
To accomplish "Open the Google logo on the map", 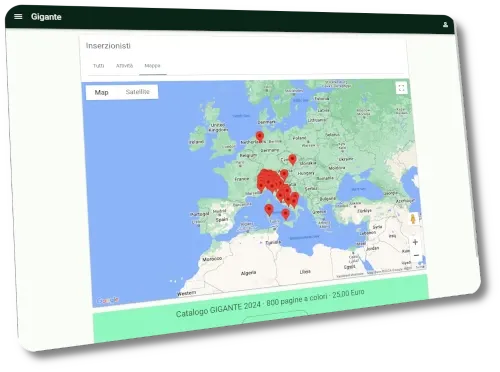I will click(x=107, y=300).
